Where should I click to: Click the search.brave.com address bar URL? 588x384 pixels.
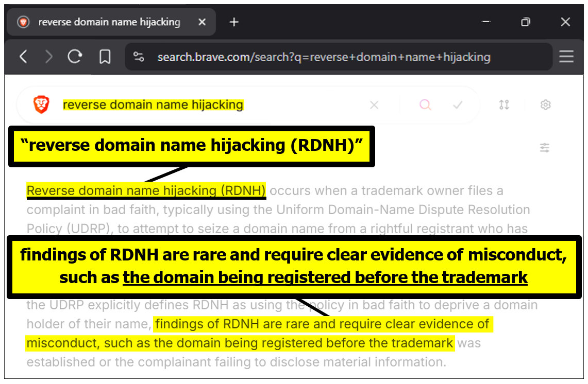coord(324,57)
